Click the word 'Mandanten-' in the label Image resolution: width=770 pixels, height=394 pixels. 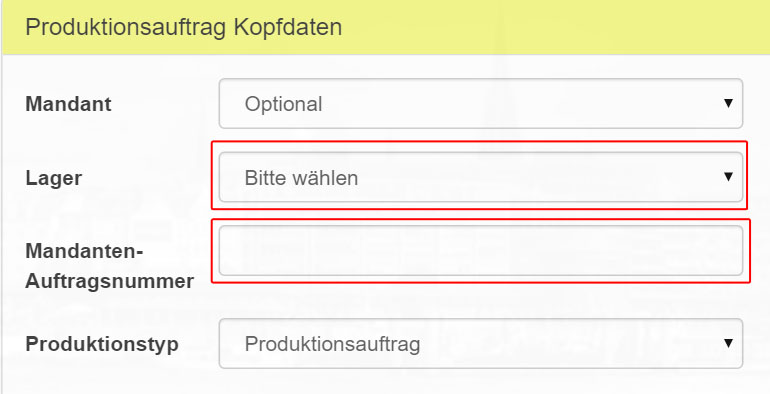coord(84,252)
